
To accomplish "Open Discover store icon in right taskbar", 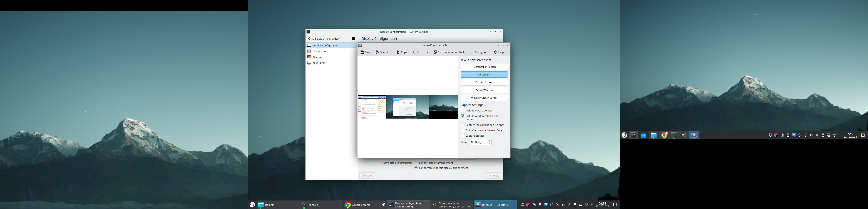I will (643, 135).
